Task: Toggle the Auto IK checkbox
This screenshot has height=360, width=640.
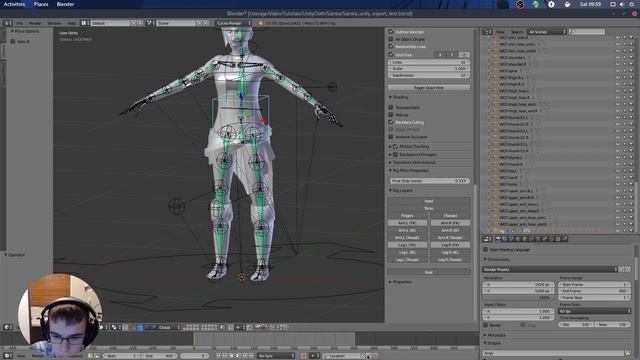Action: [13, 41]
